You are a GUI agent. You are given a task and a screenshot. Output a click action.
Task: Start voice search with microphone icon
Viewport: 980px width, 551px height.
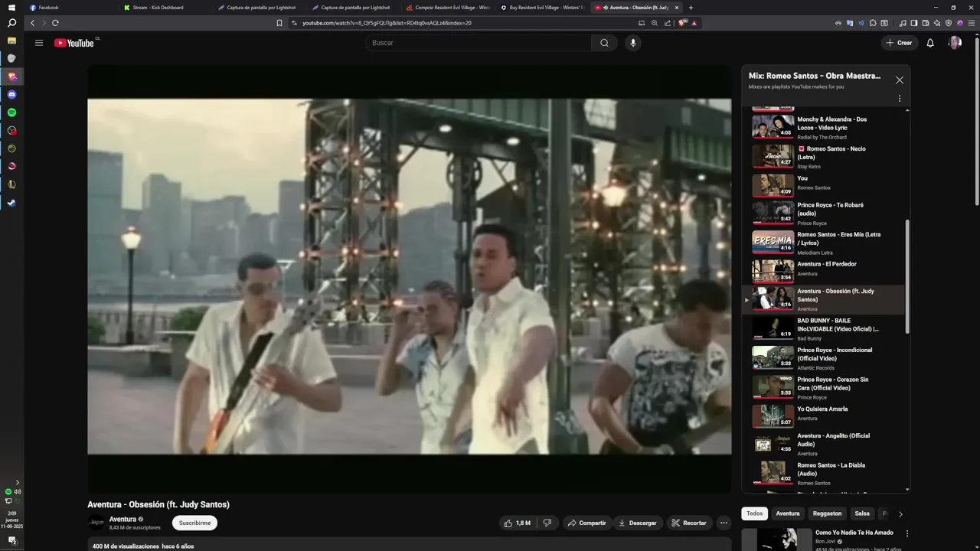pyautogui.click(x=632, y=43)
